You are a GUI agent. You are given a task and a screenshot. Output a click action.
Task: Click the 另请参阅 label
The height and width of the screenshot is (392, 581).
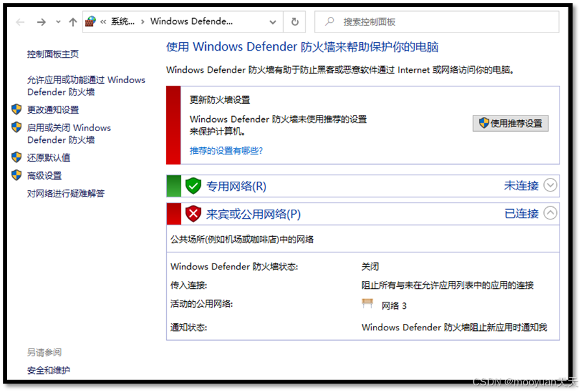(x=44, y=352)
